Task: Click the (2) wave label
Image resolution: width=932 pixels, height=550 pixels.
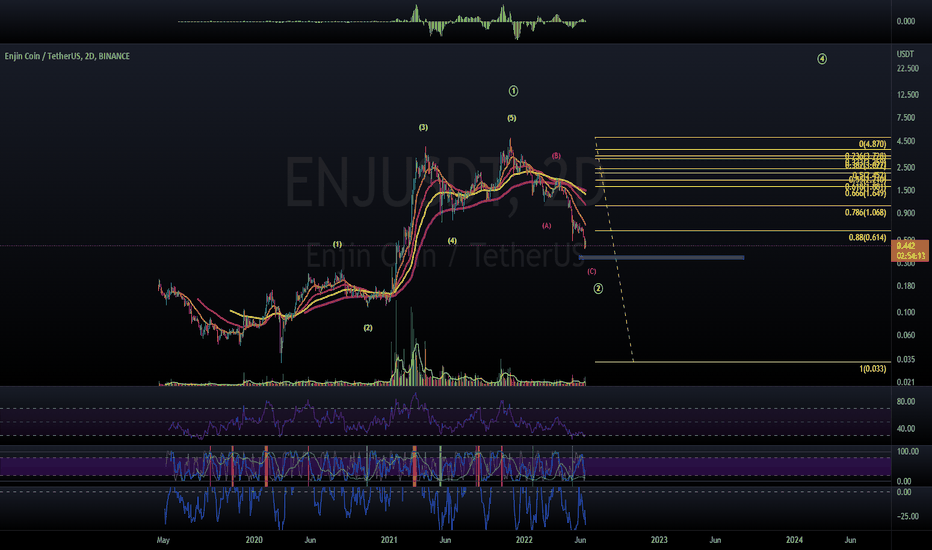Action: coord(368,328)
